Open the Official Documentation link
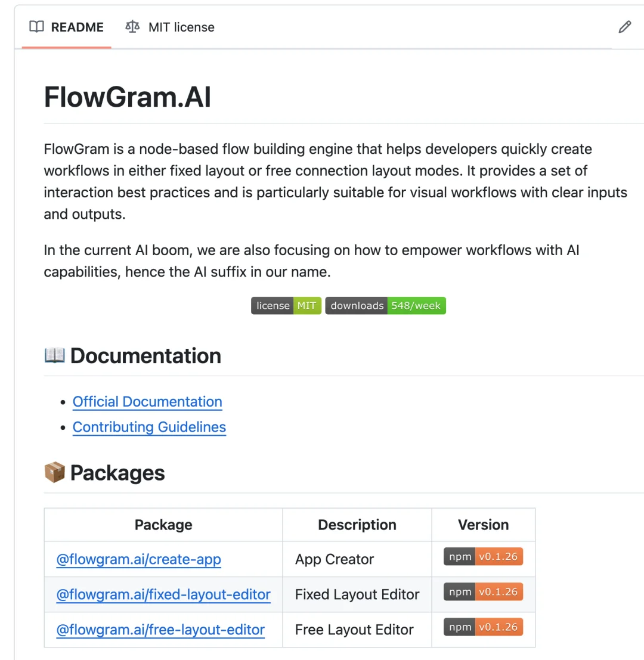Image resolution: width=644 pixels, height=660 pixels. pyautogui.click(x=147, y=402)
